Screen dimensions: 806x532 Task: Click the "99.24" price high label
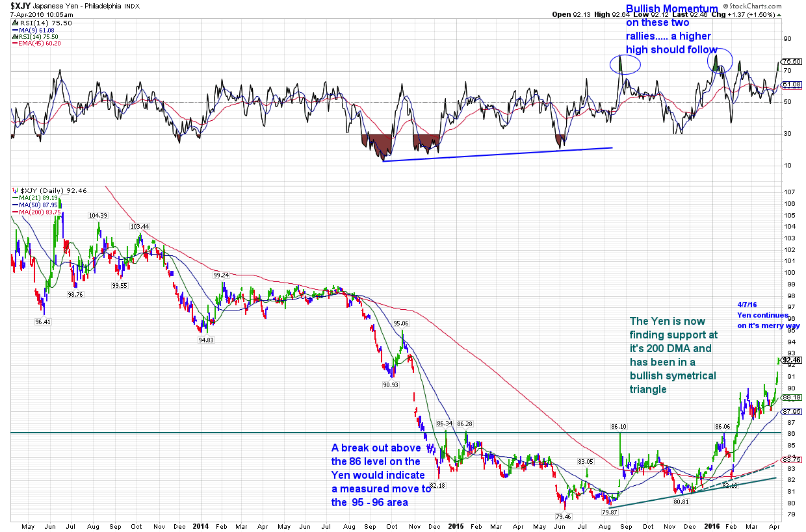[222, 275]
